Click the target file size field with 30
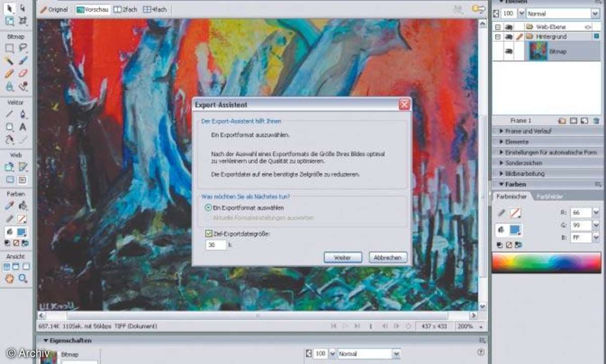The width and height of the screenshot is (606, 364). (216, 245)
